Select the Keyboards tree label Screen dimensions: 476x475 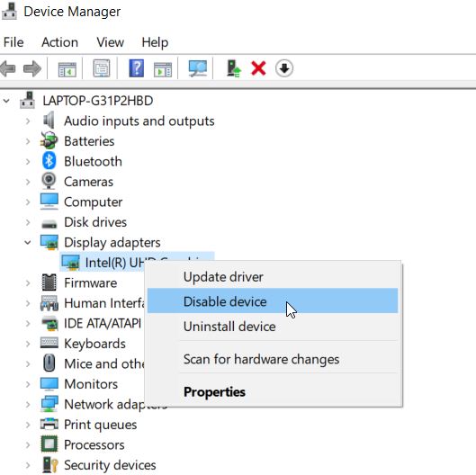click(x=94, y=344)
